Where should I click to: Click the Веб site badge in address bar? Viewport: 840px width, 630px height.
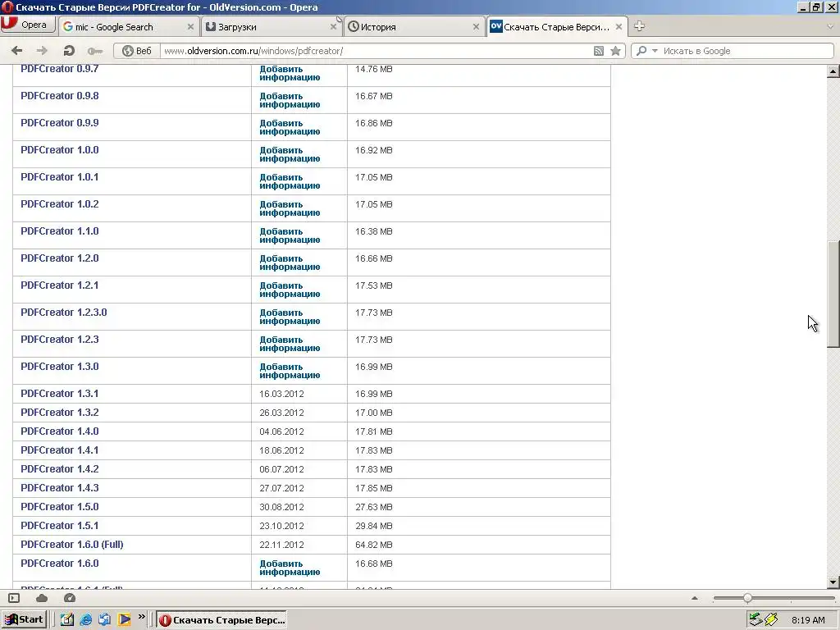[137, 51]
